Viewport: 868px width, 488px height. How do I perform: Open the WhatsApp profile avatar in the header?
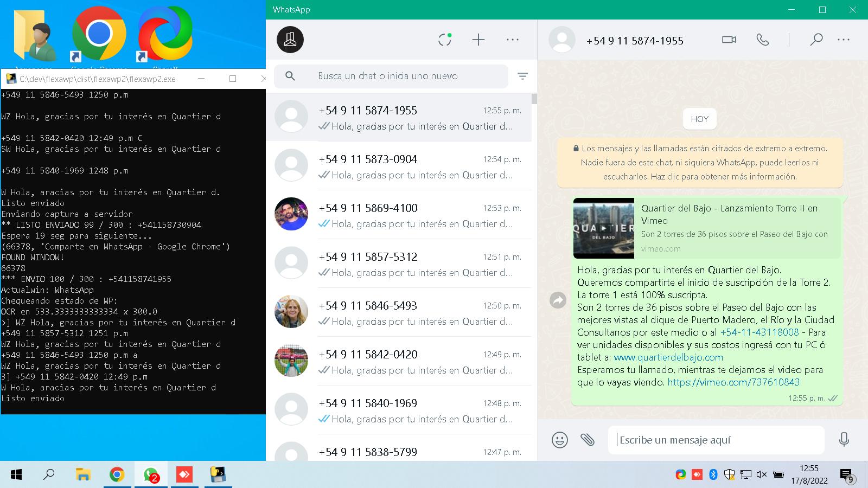pyautogui.click(x=290, y=40)
